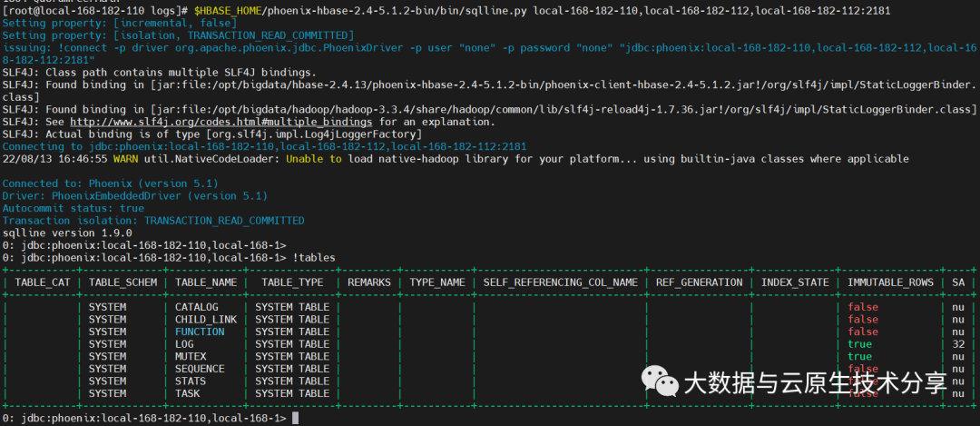Click the 'issuing: !connect -p driver' line

[x=489, y=54]
